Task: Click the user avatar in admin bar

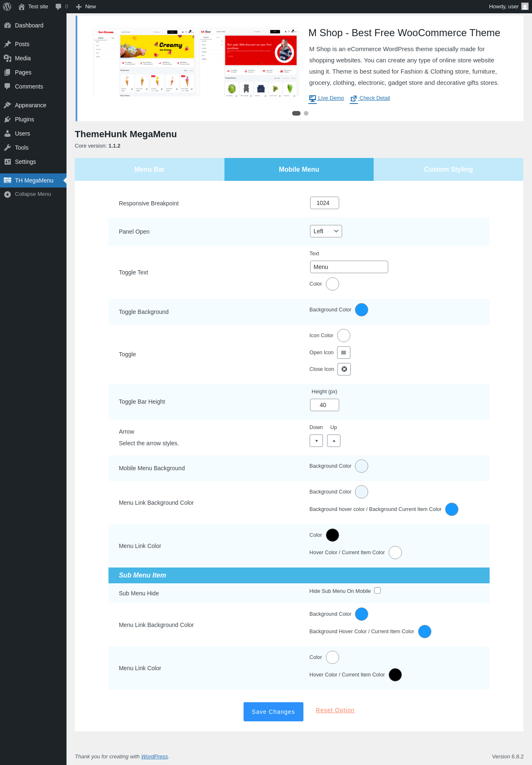Action: 525,7
